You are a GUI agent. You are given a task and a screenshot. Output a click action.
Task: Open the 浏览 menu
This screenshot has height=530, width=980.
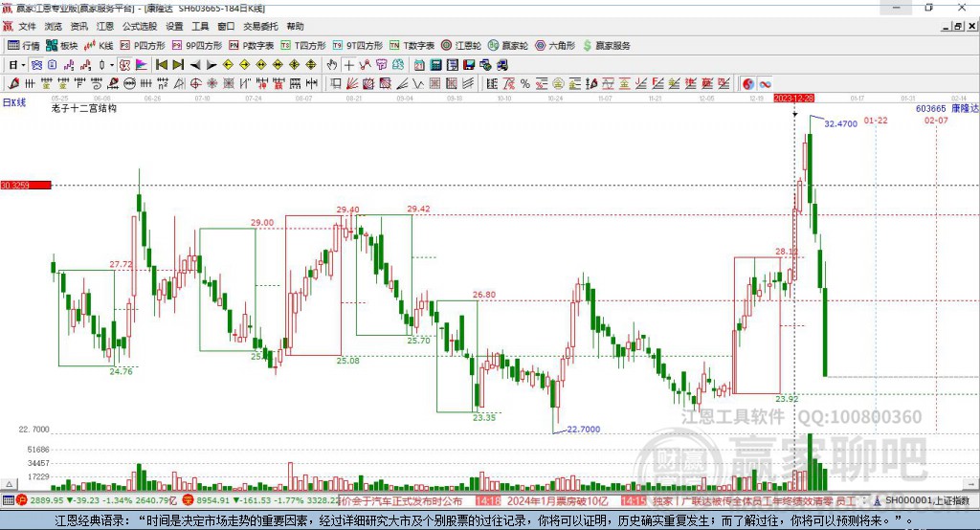coord(54,26)
